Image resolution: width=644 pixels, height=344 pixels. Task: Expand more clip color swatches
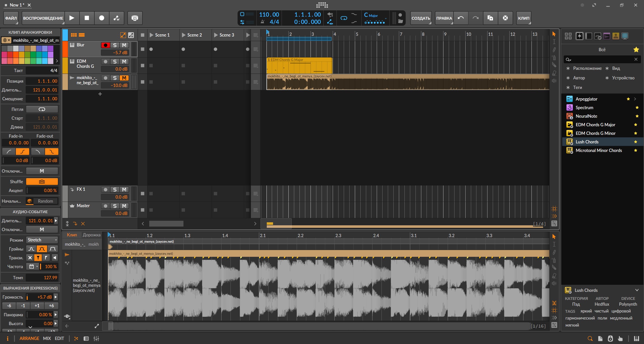57,61
